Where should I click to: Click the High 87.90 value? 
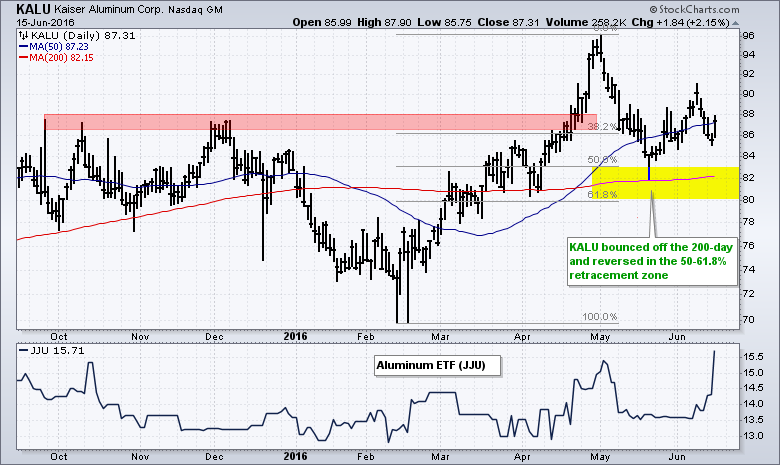(x=385, y=22)
